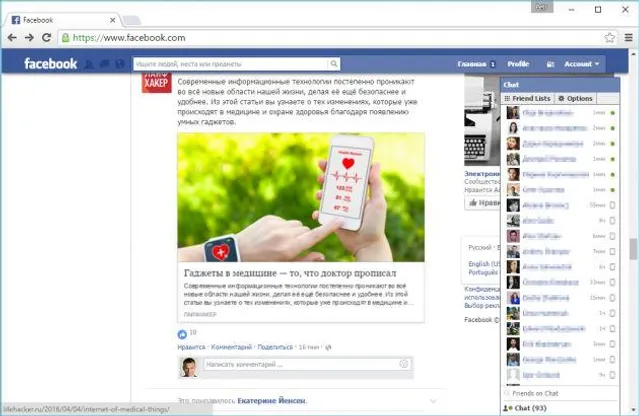Click the emoji icon in comment box
Viewport: 639px width, 416px height.
pyautogui.click(x=403, y=365)
